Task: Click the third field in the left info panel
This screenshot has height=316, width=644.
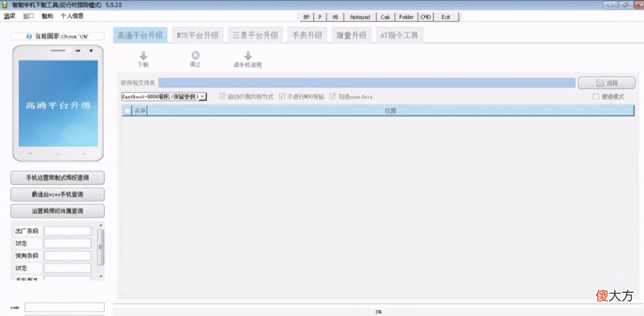Action: pos(68,256)
